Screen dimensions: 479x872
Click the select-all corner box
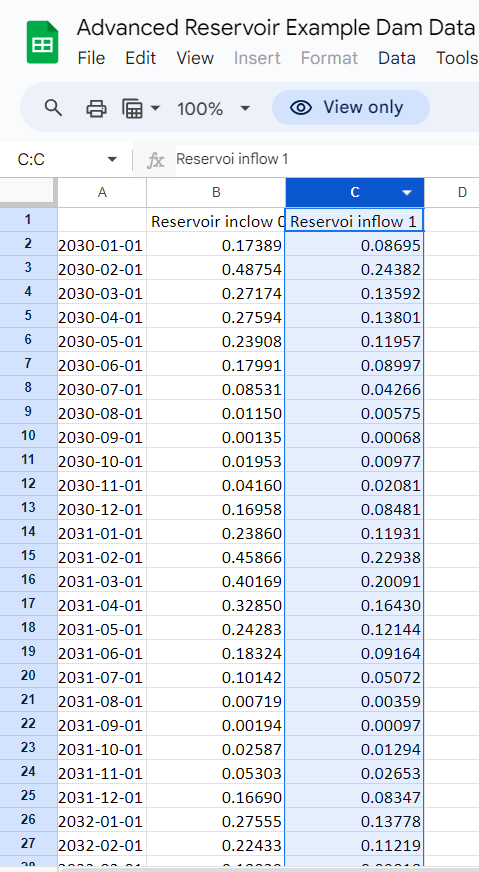pyautogui.click(x=28, y=192)
